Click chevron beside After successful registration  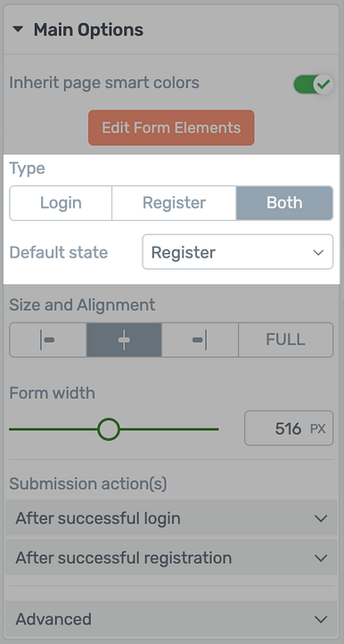click(321, 558)
